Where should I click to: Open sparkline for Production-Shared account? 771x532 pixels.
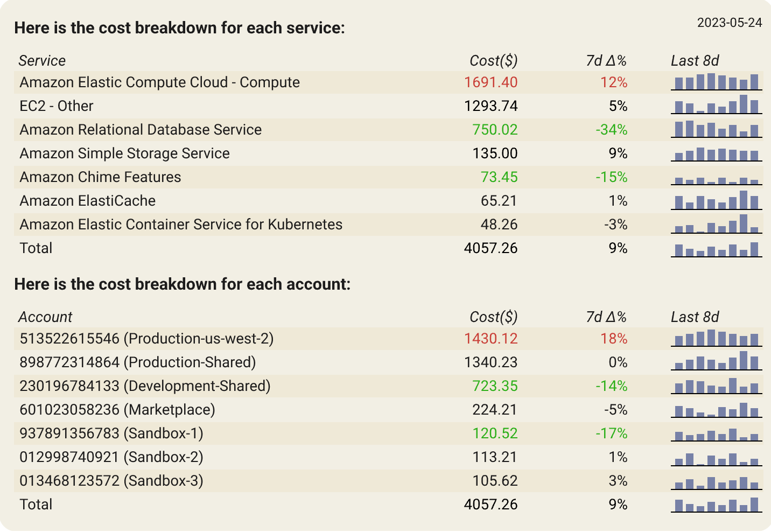tap(717, 361)
